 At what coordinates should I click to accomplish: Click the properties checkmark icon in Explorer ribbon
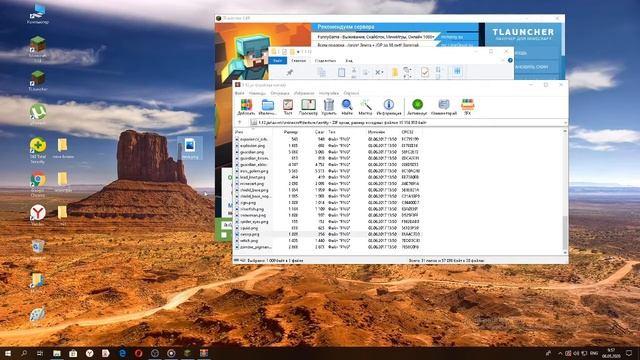(424, 72)
